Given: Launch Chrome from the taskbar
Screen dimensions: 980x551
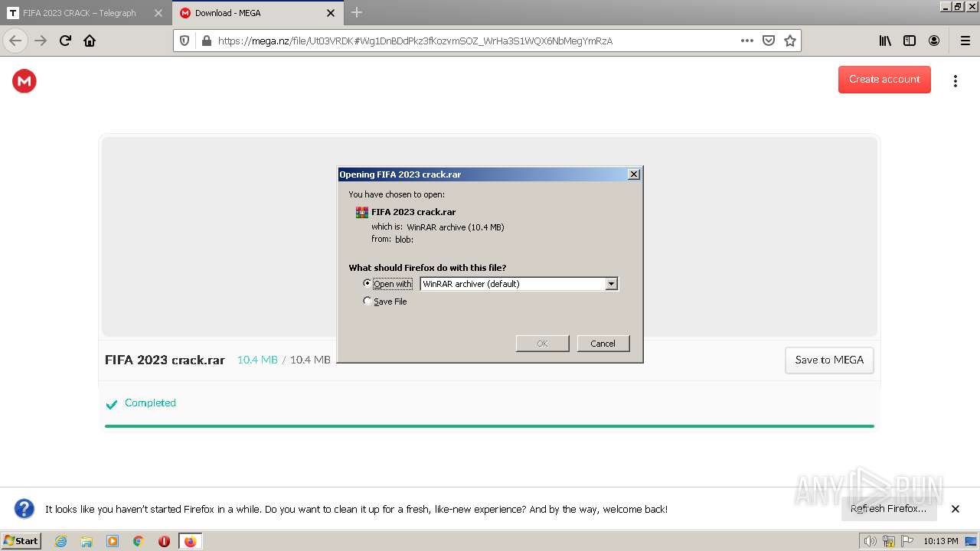Looking at the screenshot, I should [139, 541].
